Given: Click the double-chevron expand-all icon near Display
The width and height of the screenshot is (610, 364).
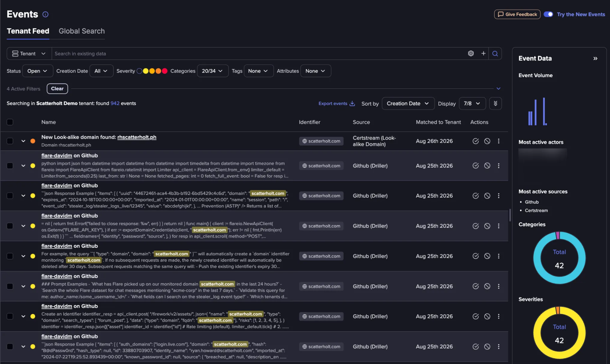Looking at the screenshot, I should [495, 103].
